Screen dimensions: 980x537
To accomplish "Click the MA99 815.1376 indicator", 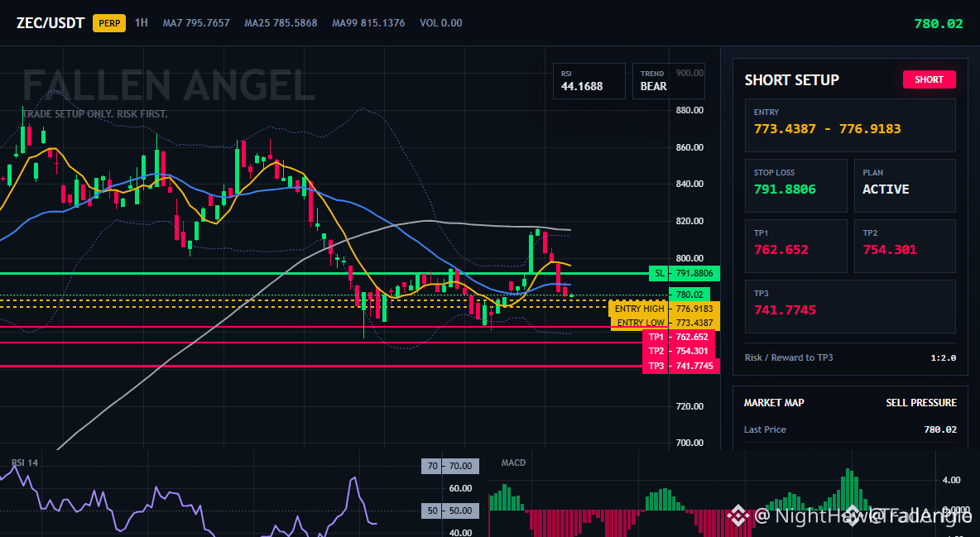I will (x=369, y=23).
